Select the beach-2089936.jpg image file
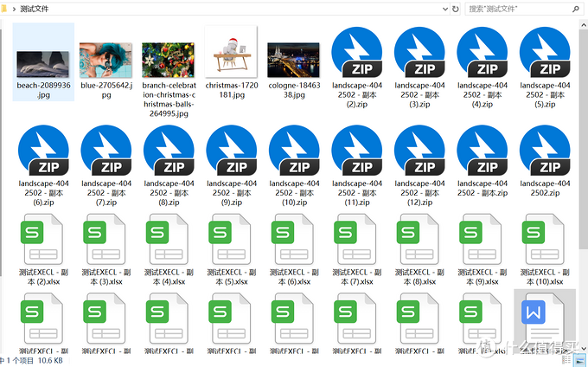This screenshot has width=588, height=367. coord(42,64)
